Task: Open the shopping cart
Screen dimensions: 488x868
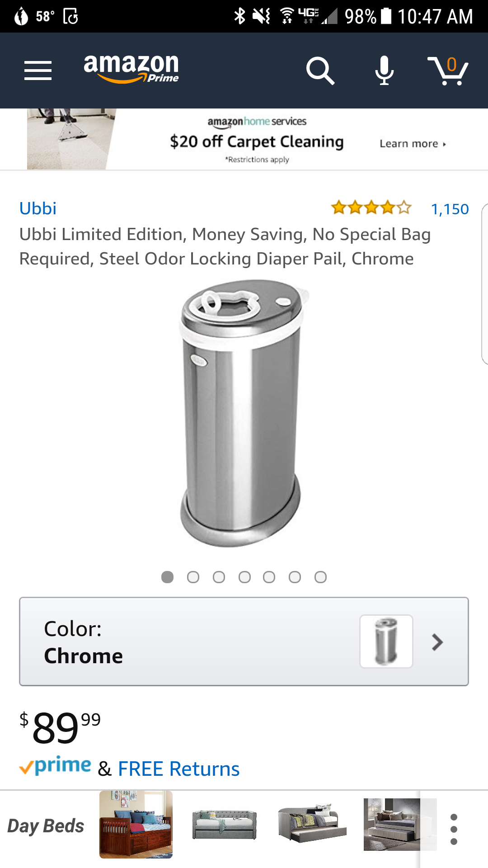Action: coord(448,71)
